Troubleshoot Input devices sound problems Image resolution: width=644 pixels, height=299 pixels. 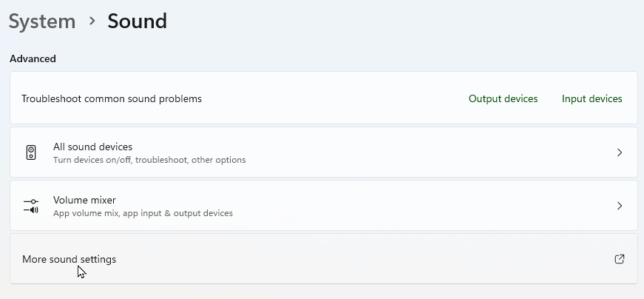(x=592, y=98)
